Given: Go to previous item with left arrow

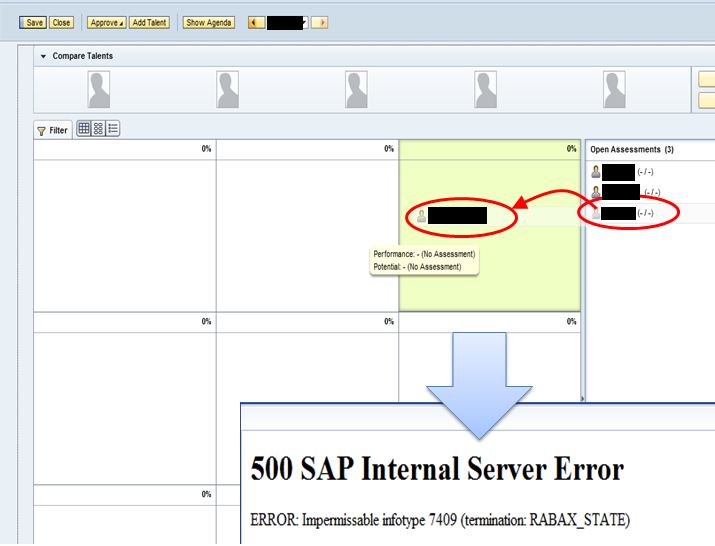Looking at the screenshot, I should [256, 22].
